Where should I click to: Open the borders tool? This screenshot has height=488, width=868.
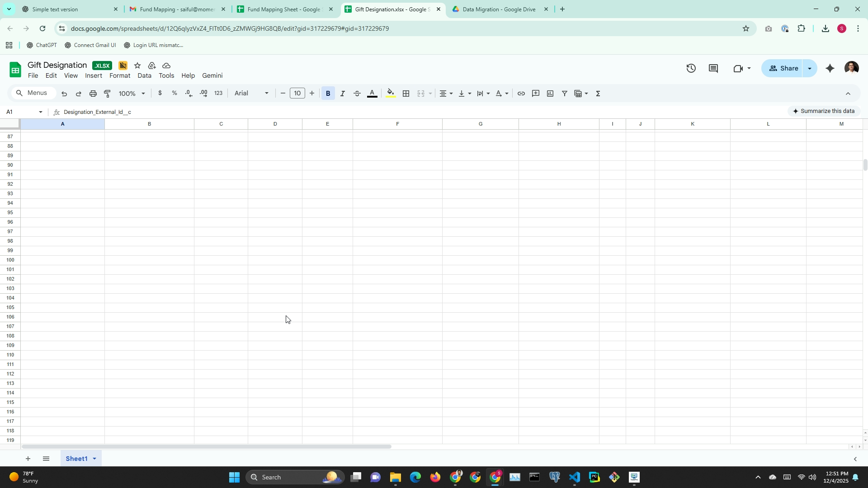pos(406,94)
